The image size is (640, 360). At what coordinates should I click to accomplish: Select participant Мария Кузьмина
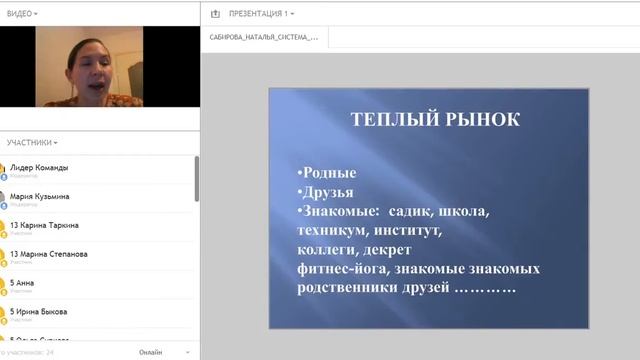96,199
